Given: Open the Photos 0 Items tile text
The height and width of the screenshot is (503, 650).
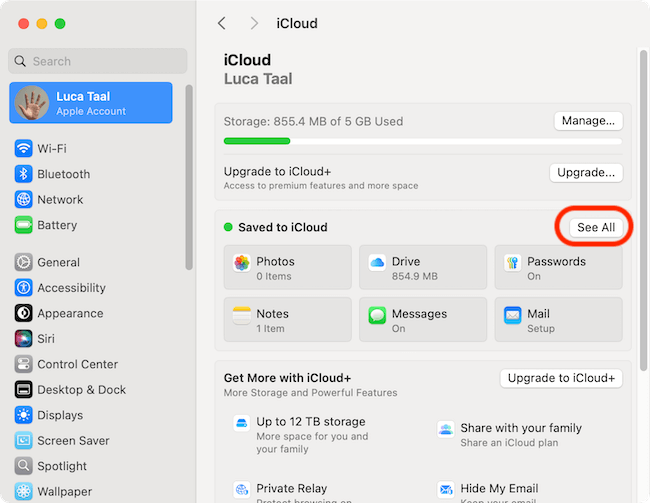Looking at the screenshot, I should [275, 268].
